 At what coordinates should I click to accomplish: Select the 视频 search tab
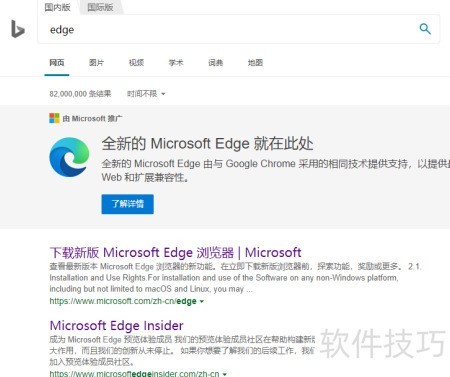point(136,62)
